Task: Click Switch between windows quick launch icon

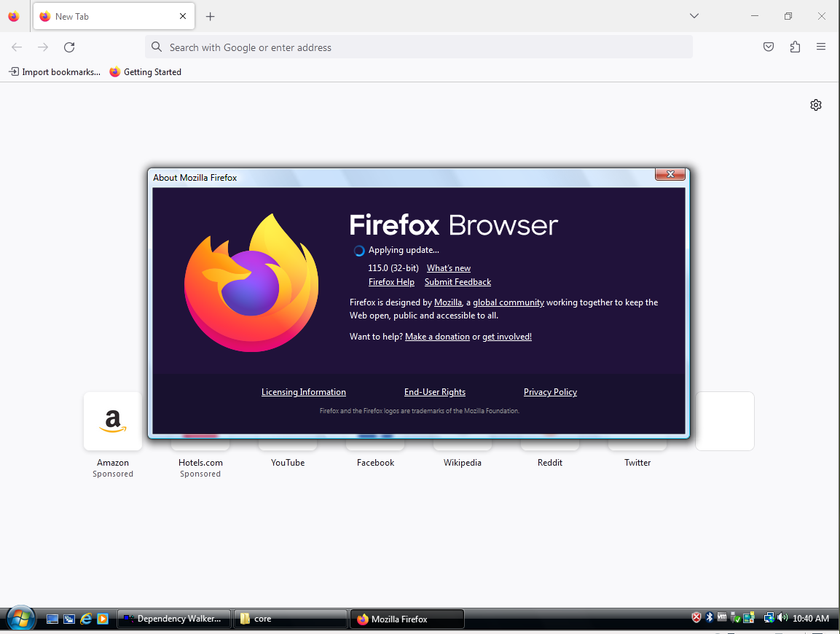Action: point(69,619)
